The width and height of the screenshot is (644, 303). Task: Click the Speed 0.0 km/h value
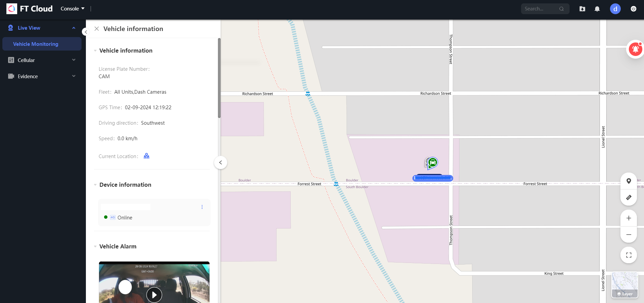[x=127, y=139]
